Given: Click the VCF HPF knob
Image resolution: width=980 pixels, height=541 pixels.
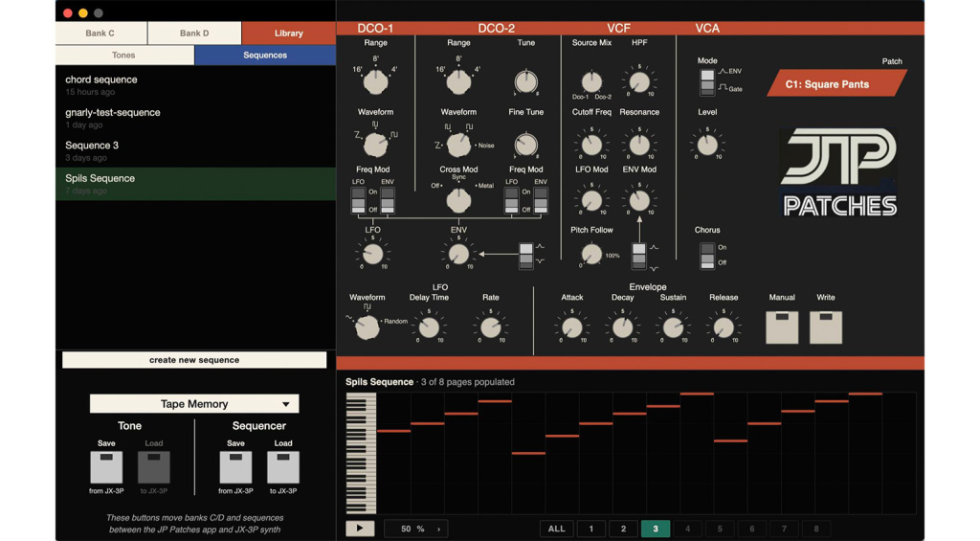Looking at the screenshot, I should click(x=638, y=82).
